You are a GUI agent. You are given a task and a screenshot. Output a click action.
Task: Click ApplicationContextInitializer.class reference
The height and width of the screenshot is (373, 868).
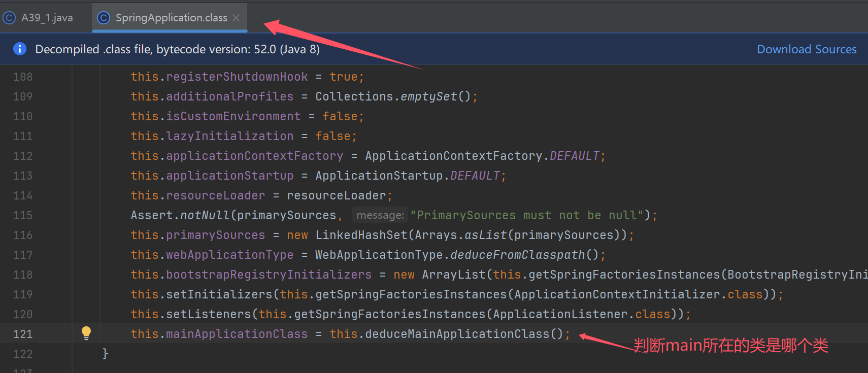point(639,294)
